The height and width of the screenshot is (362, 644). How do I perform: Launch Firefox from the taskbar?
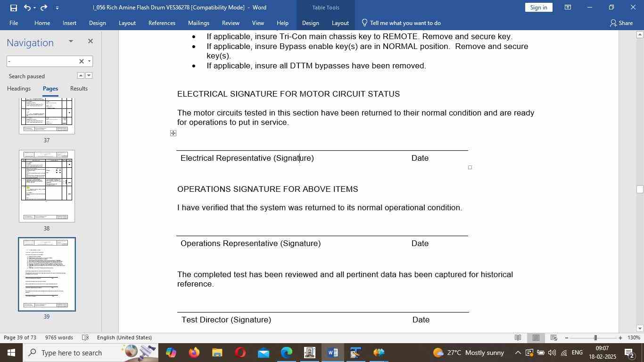pos(194,353)
